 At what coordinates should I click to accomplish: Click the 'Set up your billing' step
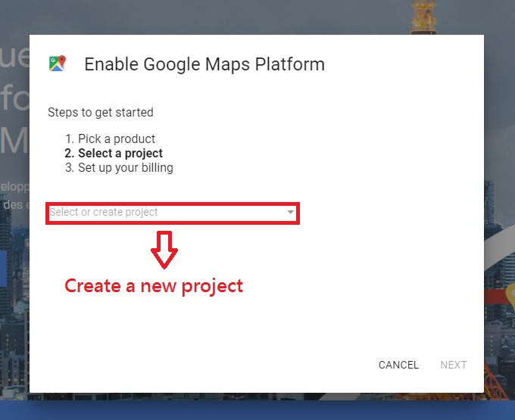(x=125, y=168)
